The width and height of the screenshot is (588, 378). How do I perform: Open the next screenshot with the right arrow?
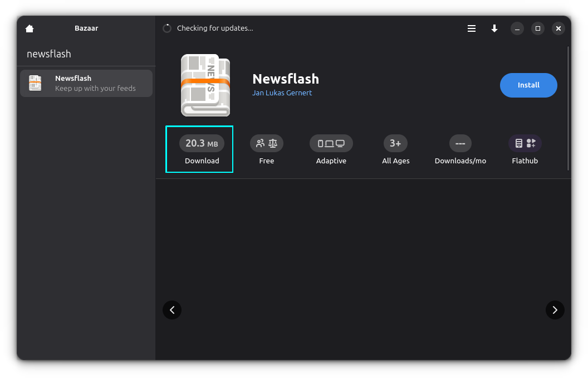555,310
